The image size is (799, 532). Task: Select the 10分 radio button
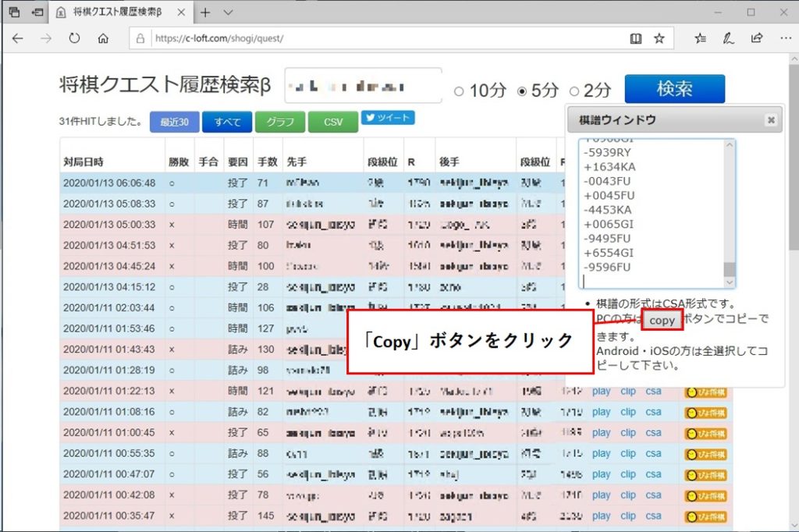point(459,91)
